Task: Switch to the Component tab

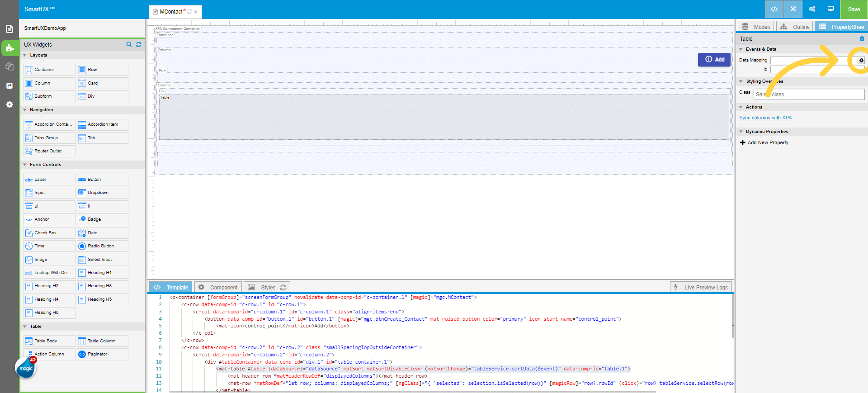Action: 218,287
